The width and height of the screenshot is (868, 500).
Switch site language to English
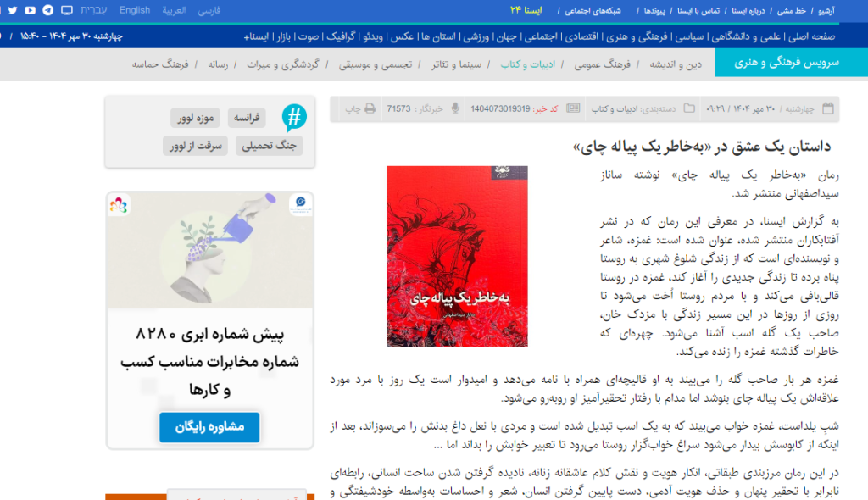pyautogui.click(x=135, y=11)
